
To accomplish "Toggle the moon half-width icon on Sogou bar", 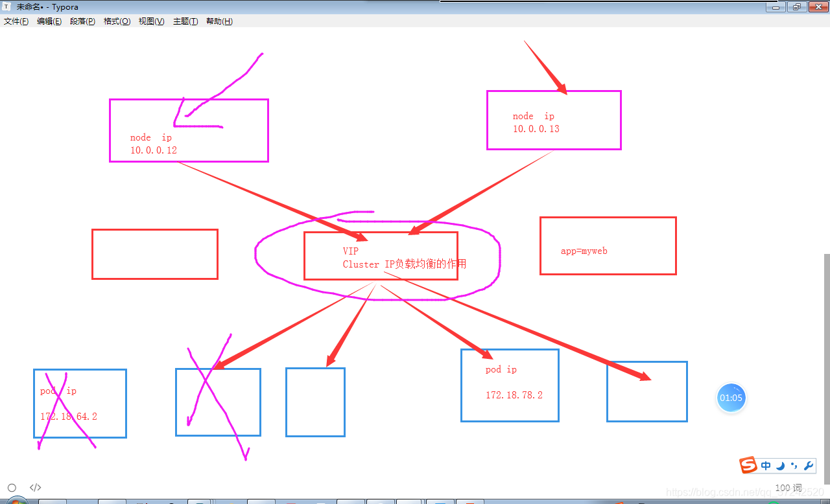I will [x=781, y=466].
